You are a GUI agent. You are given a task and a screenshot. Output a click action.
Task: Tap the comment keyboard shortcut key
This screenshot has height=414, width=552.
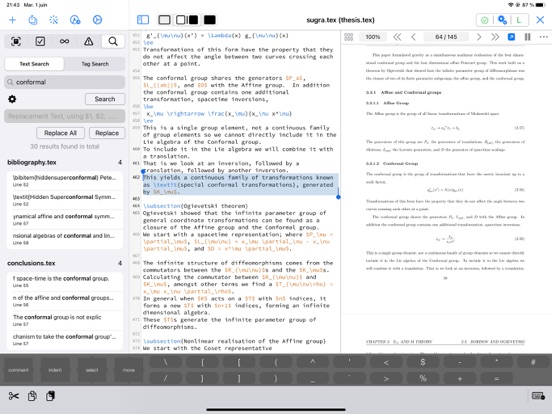point(18,370)
